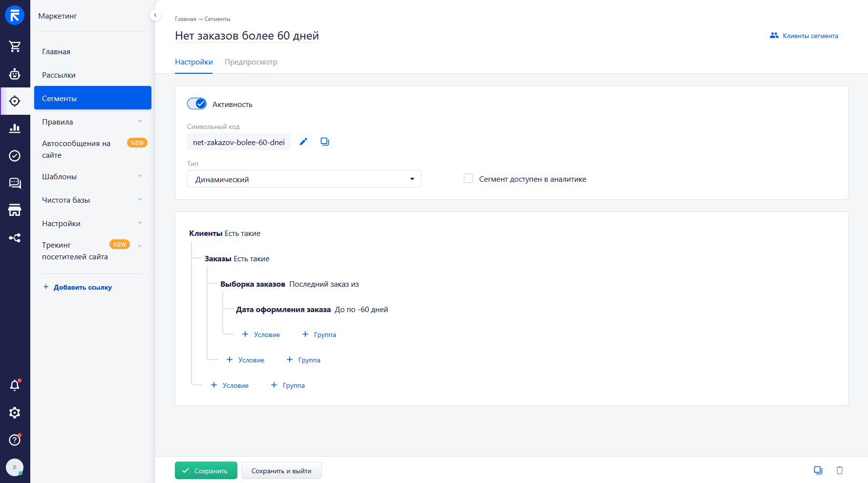
Task: Switch to the Предпросмотр tab
Action: (251, 62)
